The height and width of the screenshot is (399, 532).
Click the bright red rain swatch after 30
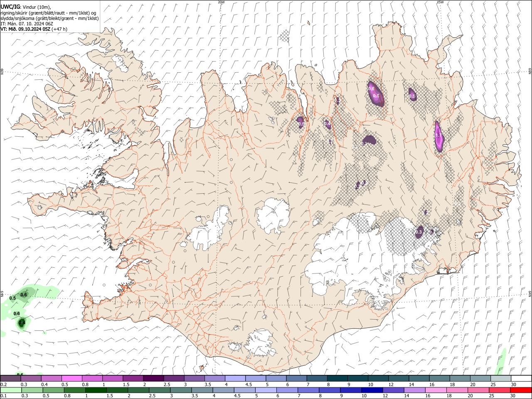point(521,390)
